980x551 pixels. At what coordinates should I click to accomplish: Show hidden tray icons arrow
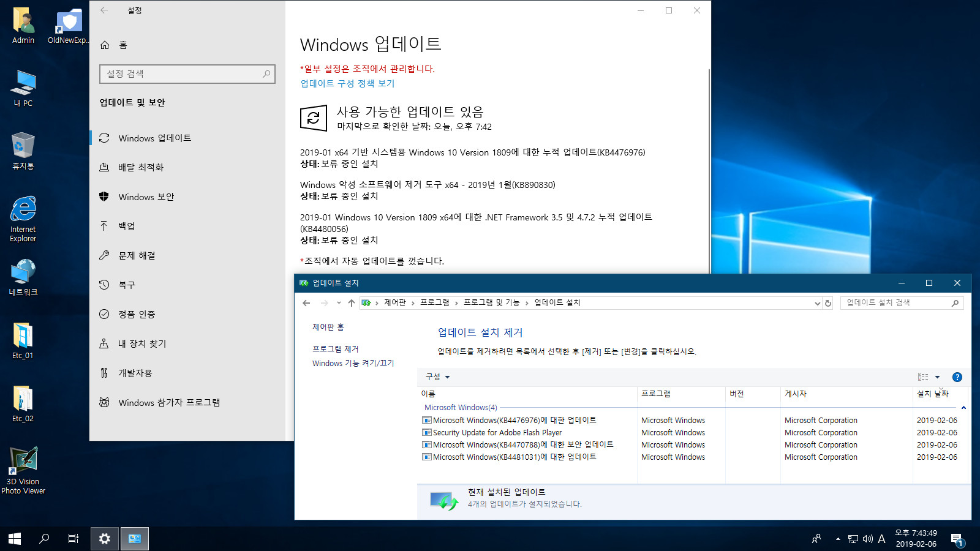(837, 539)
